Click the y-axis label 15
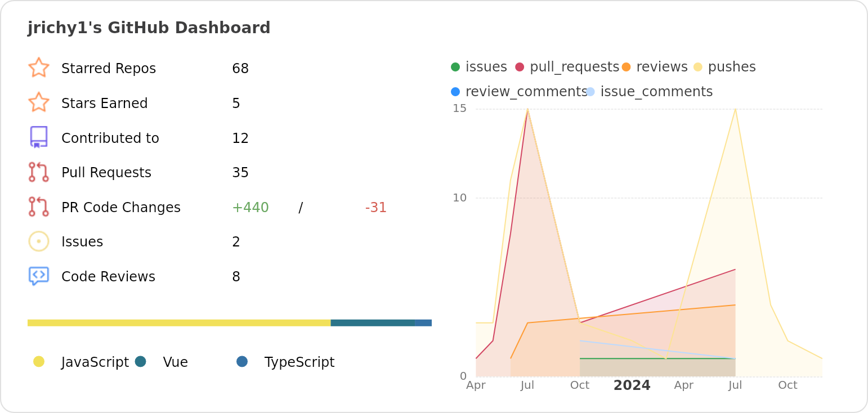Screen dimensions: 868x413 click(x=460, y=109)
